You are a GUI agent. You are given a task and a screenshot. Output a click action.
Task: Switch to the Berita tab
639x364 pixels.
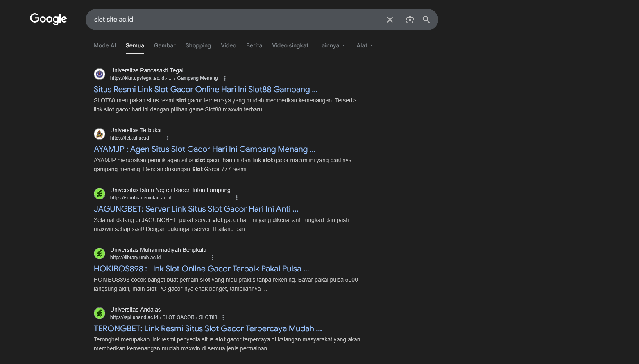pos(254,45)
